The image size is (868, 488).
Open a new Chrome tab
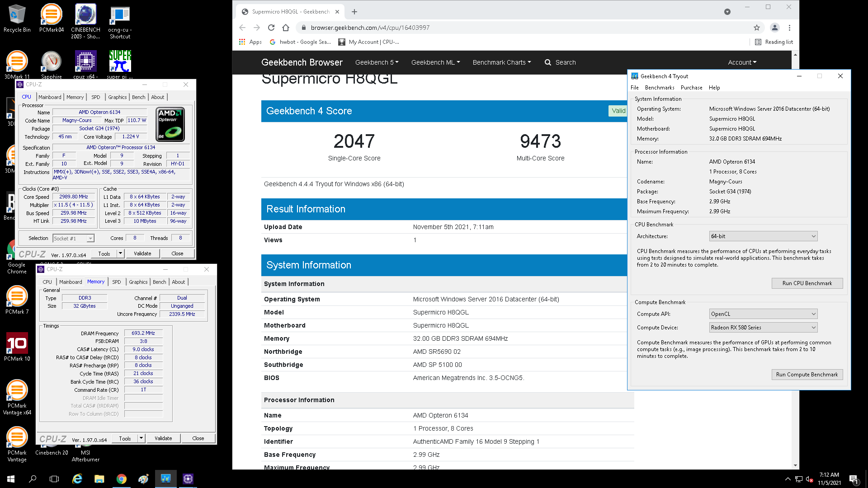[x=354, y=12]
